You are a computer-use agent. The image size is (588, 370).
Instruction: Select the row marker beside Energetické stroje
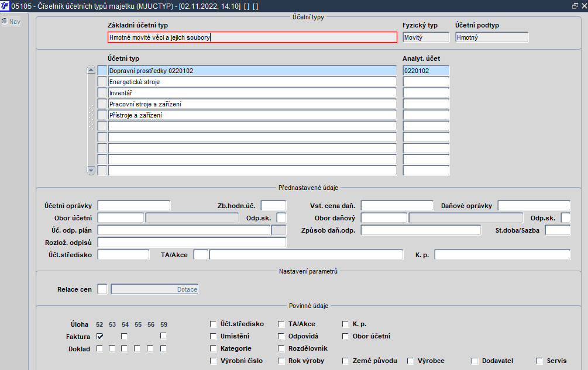pyautogui.click(x=102, y=82)
